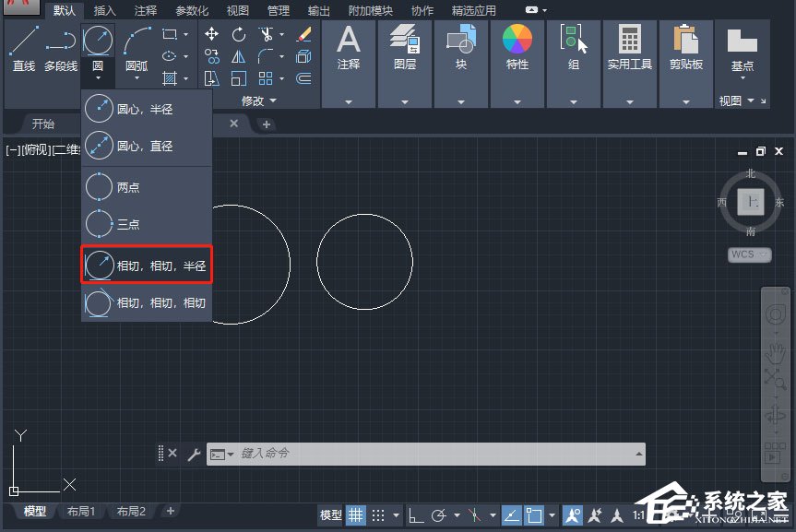Select the Rotate tool in 修改 panel

point(239,35)
